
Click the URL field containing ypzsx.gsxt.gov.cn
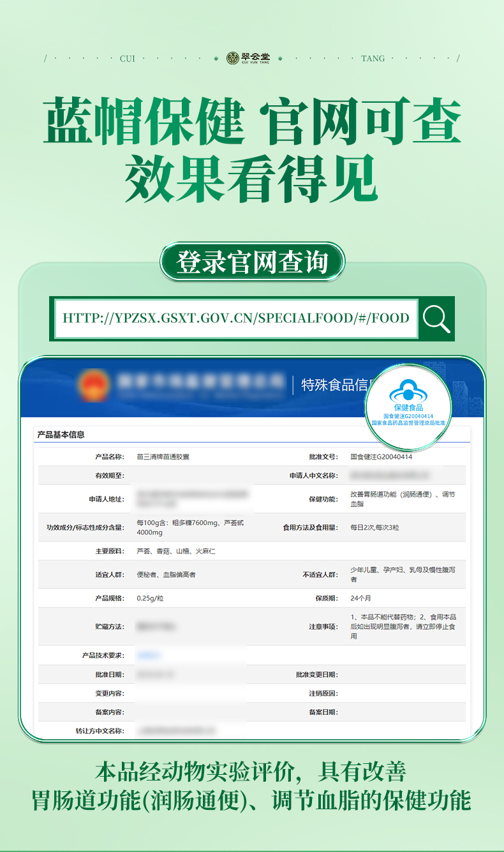coord(236,318)
